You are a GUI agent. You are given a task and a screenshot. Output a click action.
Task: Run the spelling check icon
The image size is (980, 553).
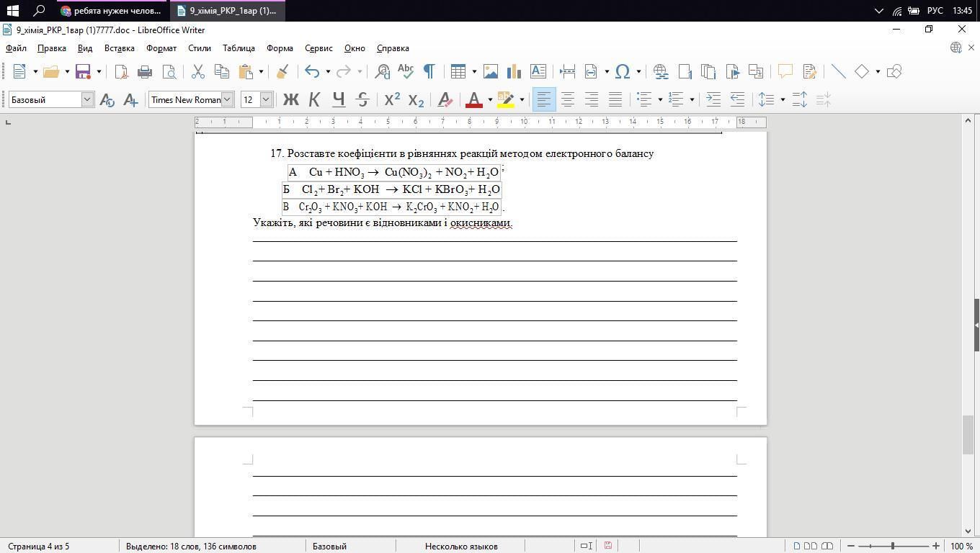[406, 71]
